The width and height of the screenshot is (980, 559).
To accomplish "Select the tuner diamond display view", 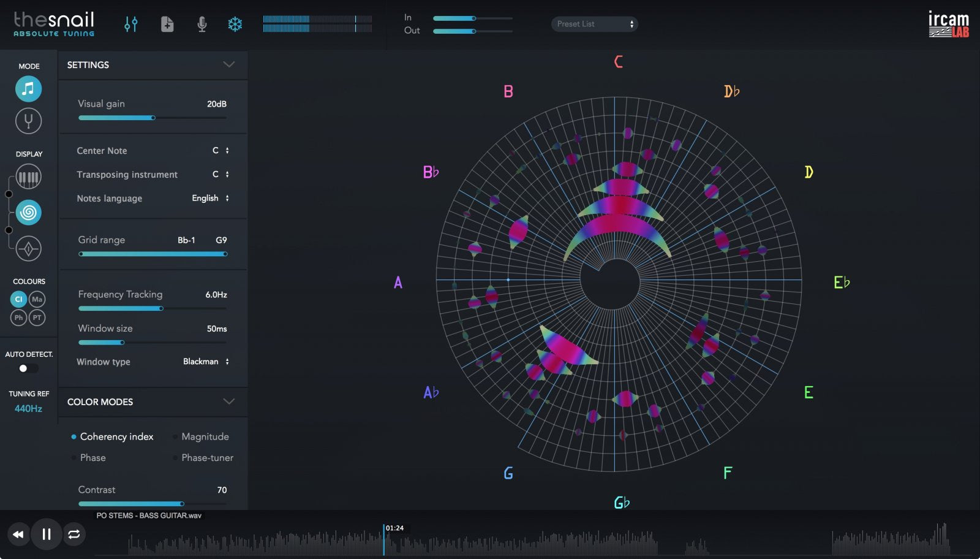I will tap(28, 249).
